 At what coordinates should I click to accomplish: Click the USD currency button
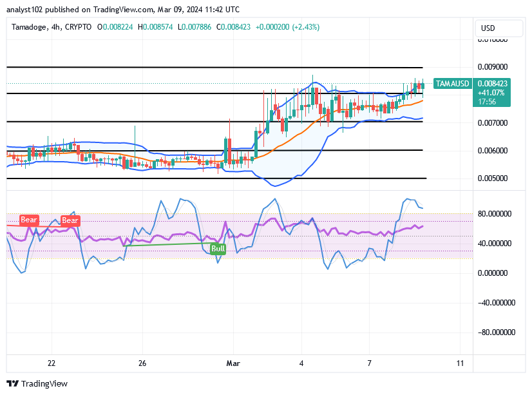pyautogui.click(x=499, y=28)
